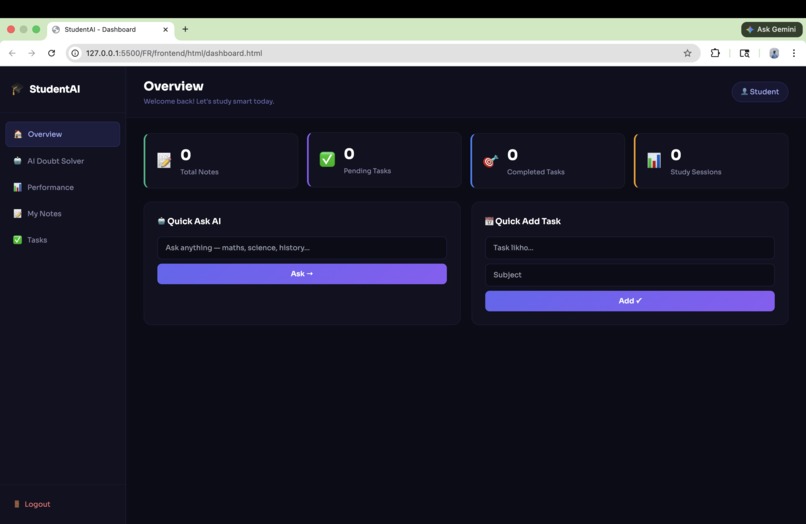Click the Welcome back subtitle text
The image size is (806, 524).
coord(209,101)
